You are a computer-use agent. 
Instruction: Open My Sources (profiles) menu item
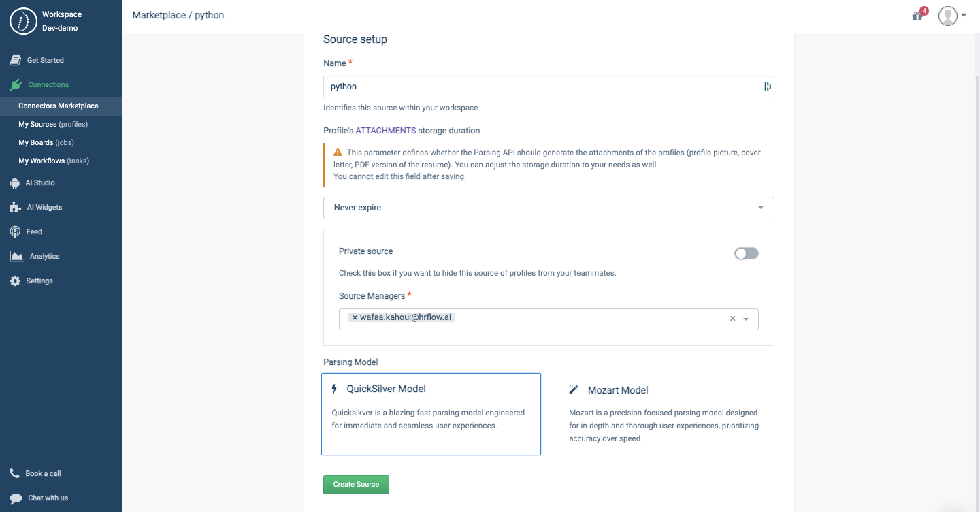pos(53,125)
